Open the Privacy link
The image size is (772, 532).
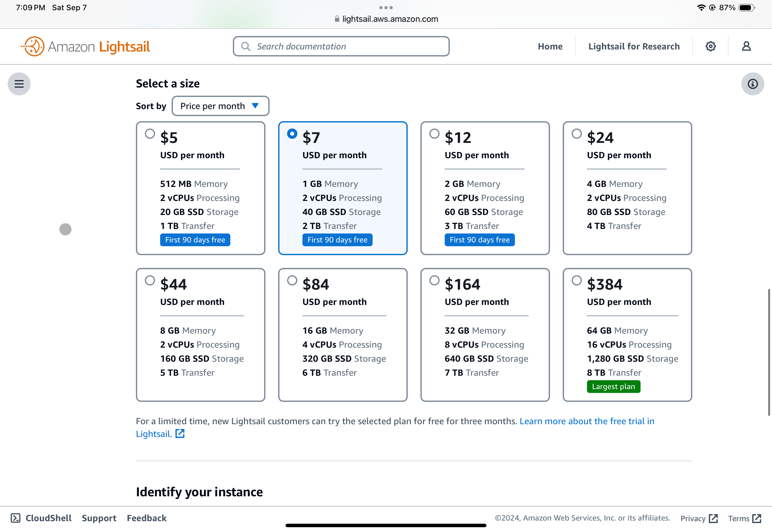click(699, 518)
